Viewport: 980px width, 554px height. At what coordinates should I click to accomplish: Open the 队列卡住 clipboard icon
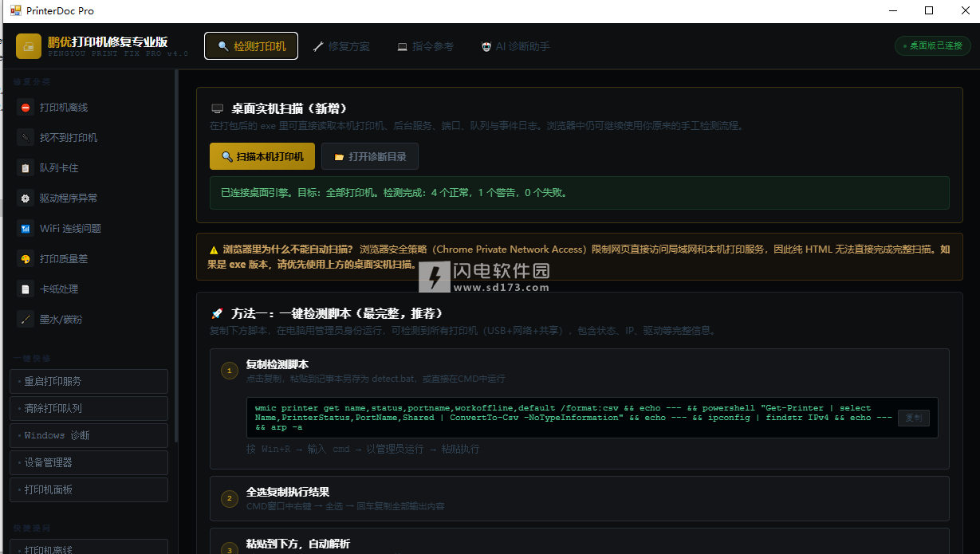tap(26, 168)
